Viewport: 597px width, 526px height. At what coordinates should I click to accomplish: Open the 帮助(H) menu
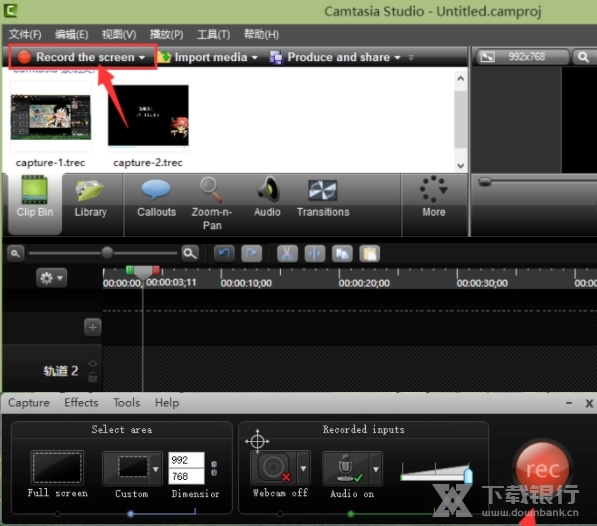[261, 35]
